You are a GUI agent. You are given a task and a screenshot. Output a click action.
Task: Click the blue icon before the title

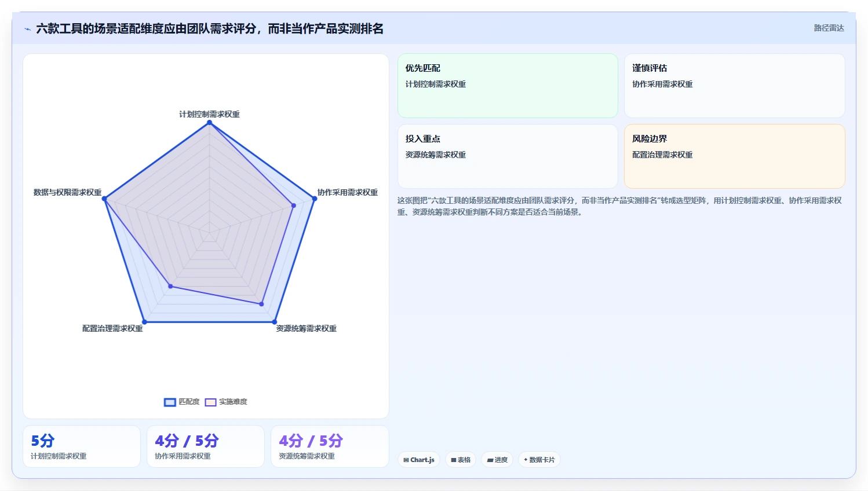tap(27, 29)
